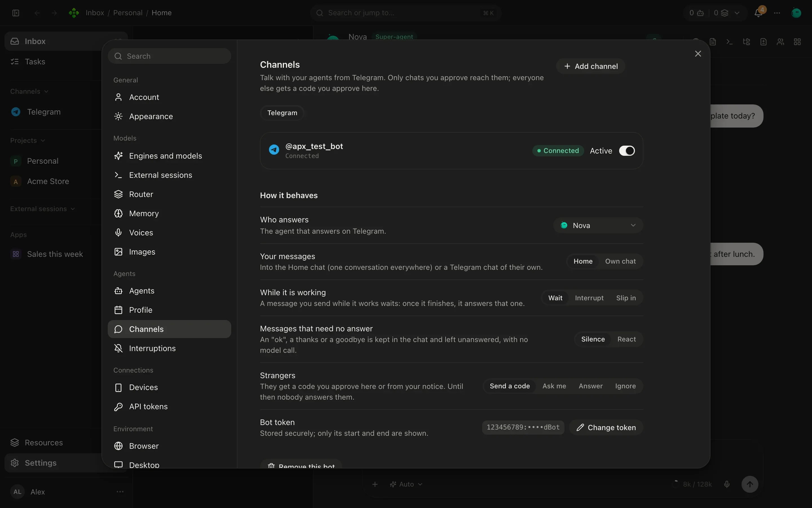
Task: Select Home for Your messages
Action: pyautogui.click(x=583, y=261)
